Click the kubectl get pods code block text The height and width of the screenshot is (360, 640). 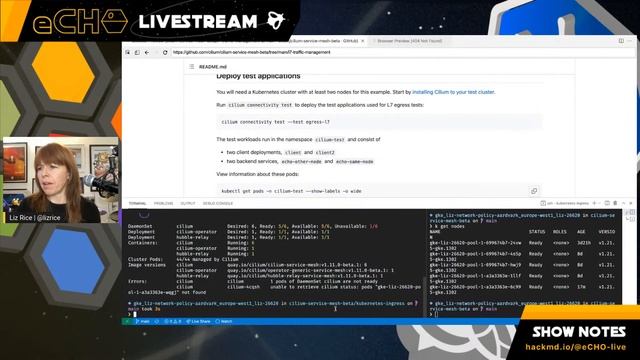(x=291, y=191)
